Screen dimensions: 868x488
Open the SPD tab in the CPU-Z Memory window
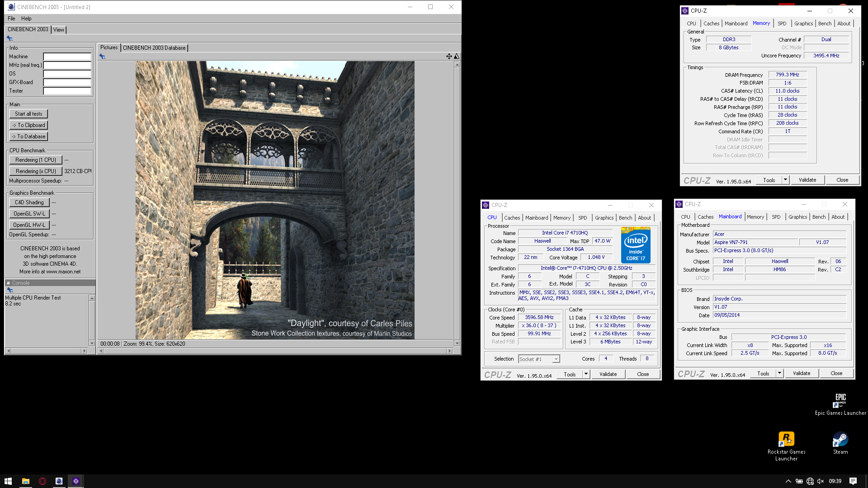click(x=782, y=23)
